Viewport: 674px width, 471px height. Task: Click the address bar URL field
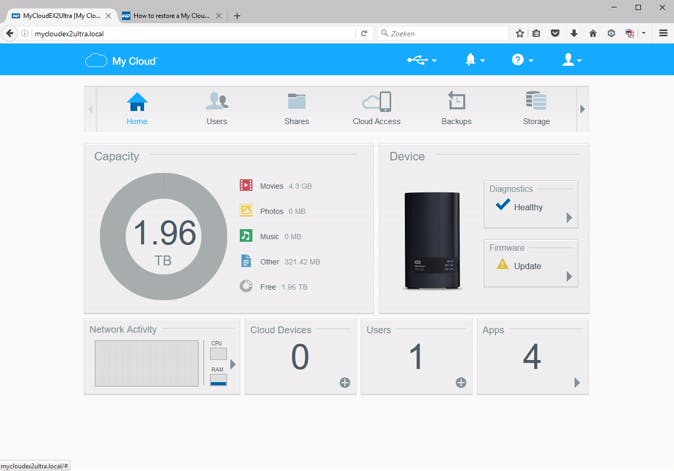pos(193,34)
